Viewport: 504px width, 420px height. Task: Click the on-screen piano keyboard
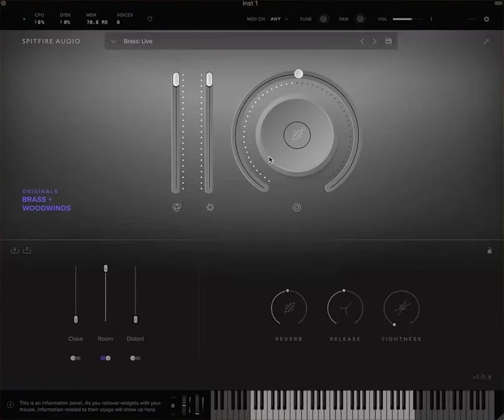pyautogui.click(x=353, y=405)
